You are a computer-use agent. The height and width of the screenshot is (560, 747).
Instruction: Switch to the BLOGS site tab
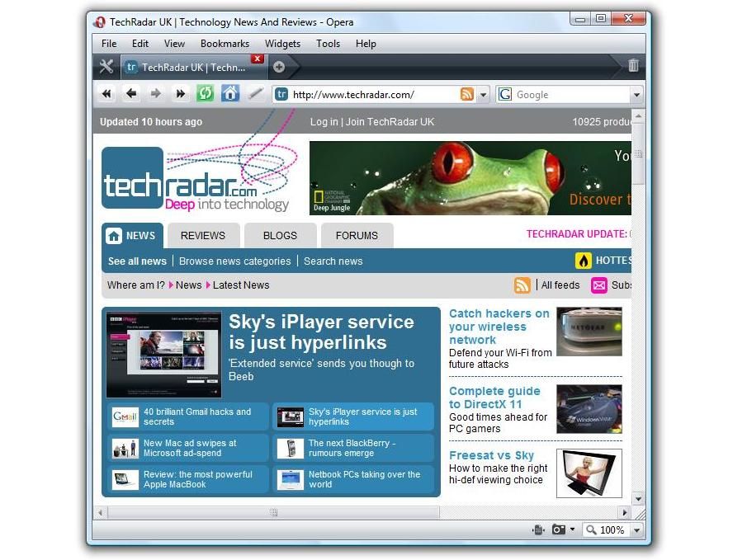tap(280, 236)
